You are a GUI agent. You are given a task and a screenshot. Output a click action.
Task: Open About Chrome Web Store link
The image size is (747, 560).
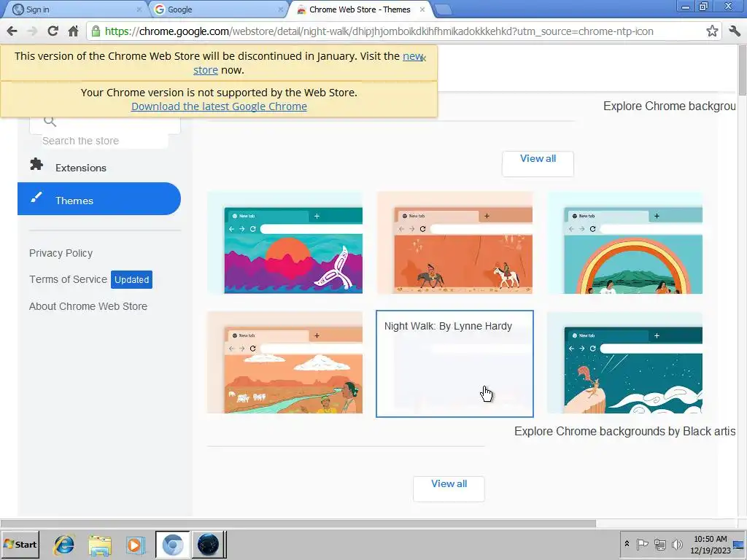click(88, 306)
